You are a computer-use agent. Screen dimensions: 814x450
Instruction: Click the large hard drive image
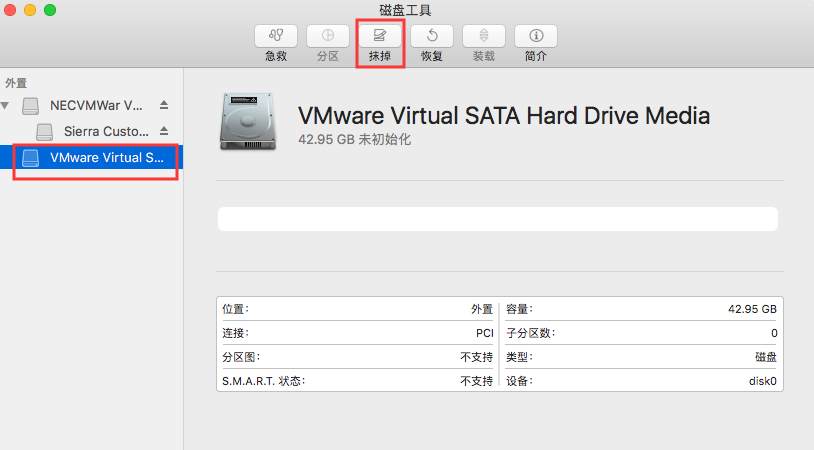click(x=248, y=121)
